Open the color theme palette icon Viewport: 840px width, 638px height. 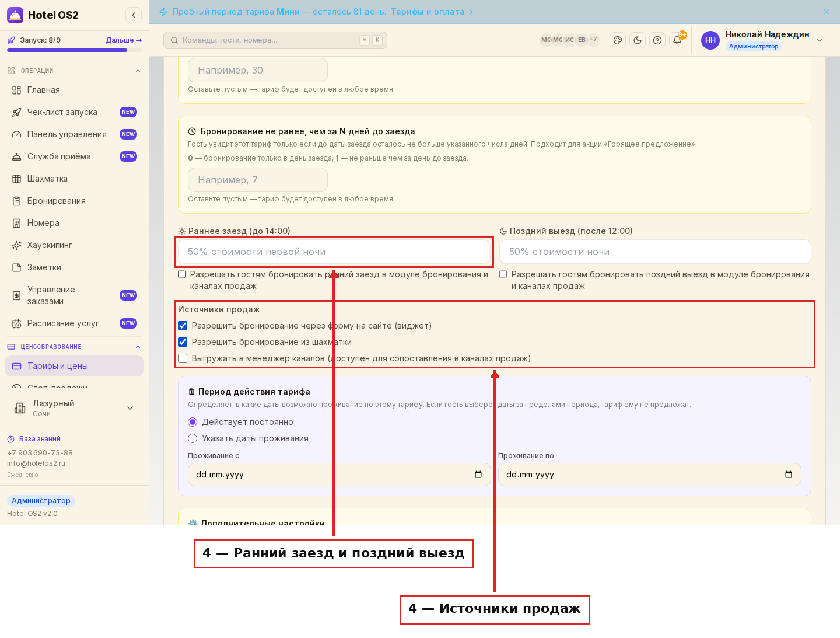(x=618, y=40)
